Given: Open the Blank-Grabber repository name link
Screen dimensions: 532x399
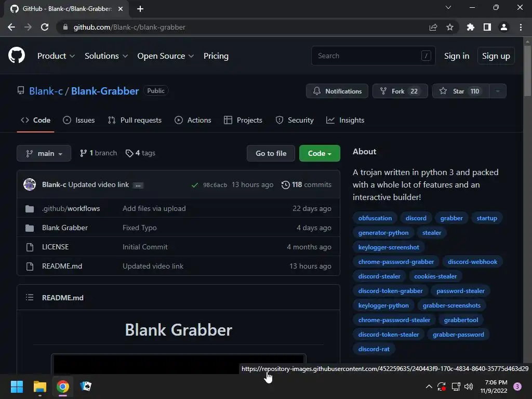Looking at the screenshot, I should click(x=105, y=91).
